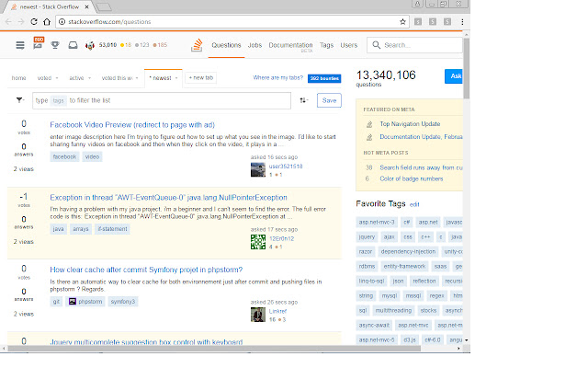Screen dimensions: 588x368
Task: Click the Save filter button
Action: click(329, 100)
